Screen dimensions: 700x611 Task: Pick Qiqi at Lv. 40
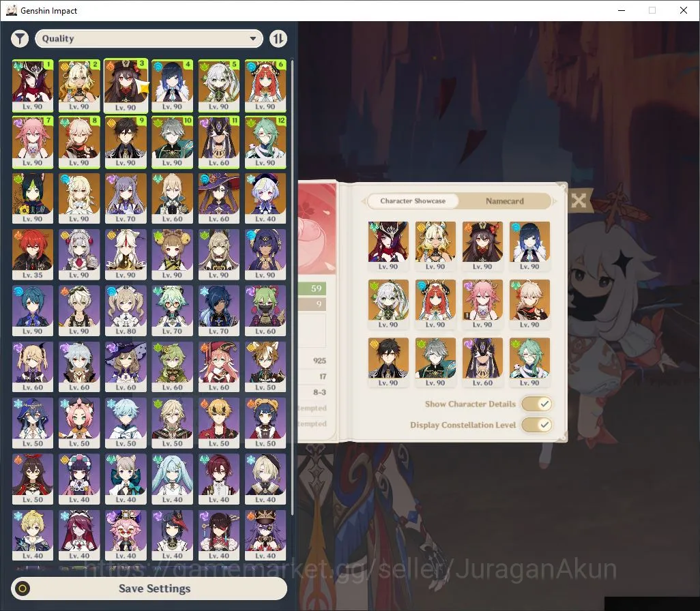click(265, 198)
